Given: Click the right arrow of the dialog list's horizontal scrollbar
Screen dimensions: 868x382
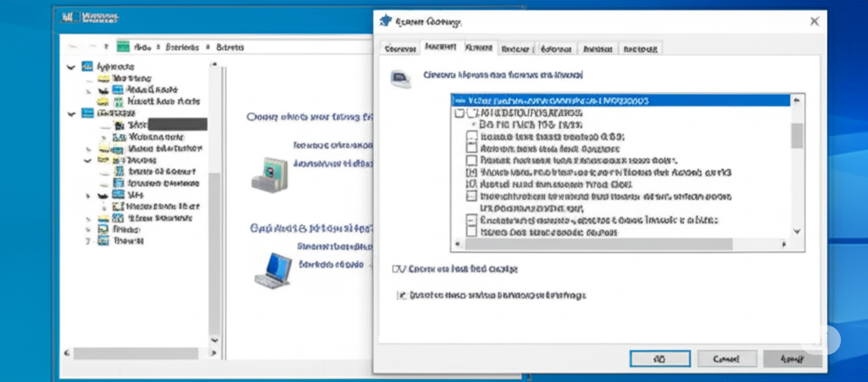Looking at the screenshot, I should click(784, 244).
